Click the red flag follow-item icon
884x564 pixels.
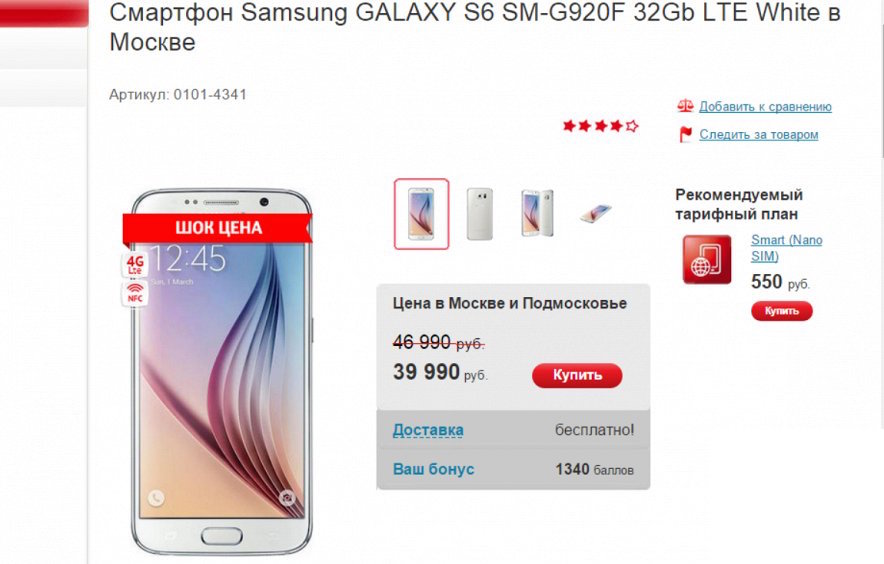pyautogui.click(x=686, y=134)
